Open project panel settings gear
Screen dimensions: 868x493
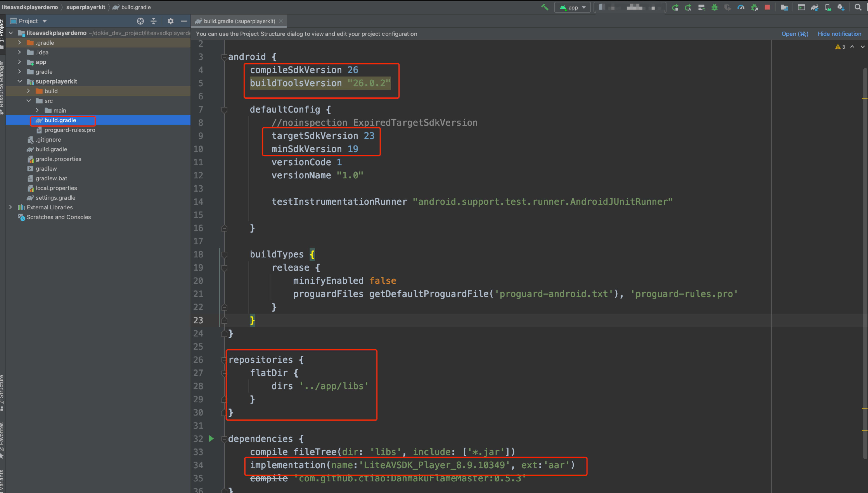click(170, 21)
